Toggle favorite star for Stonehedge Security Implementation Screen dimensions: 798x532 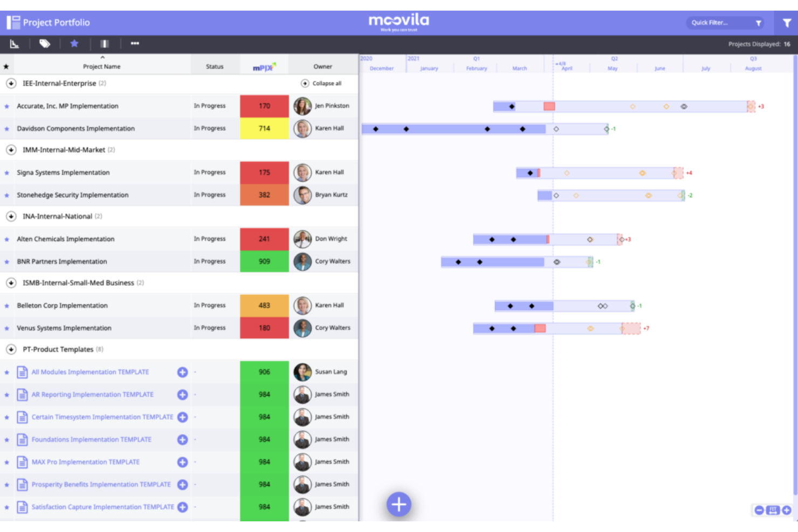point(6,195)
